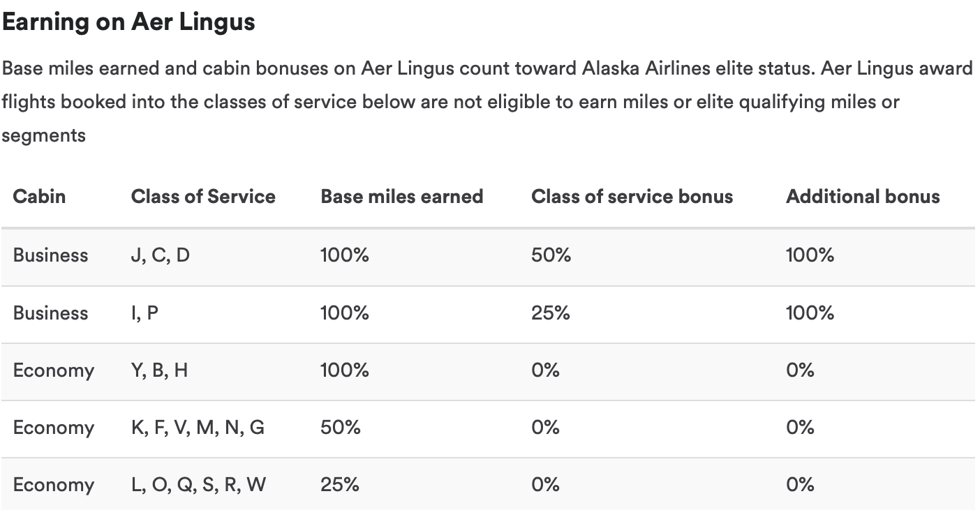The width and height of the screenshot is (980, 510).
Task: Select the 'K, F, V, M, N, G' cell
Action: tap(198, 427)
